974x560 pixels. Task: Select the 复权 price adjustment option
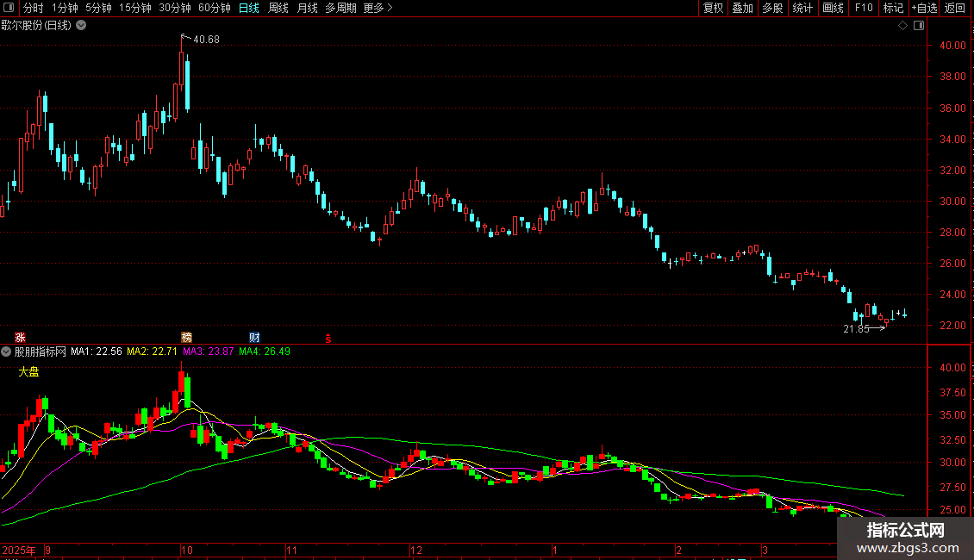coord(713,8)
